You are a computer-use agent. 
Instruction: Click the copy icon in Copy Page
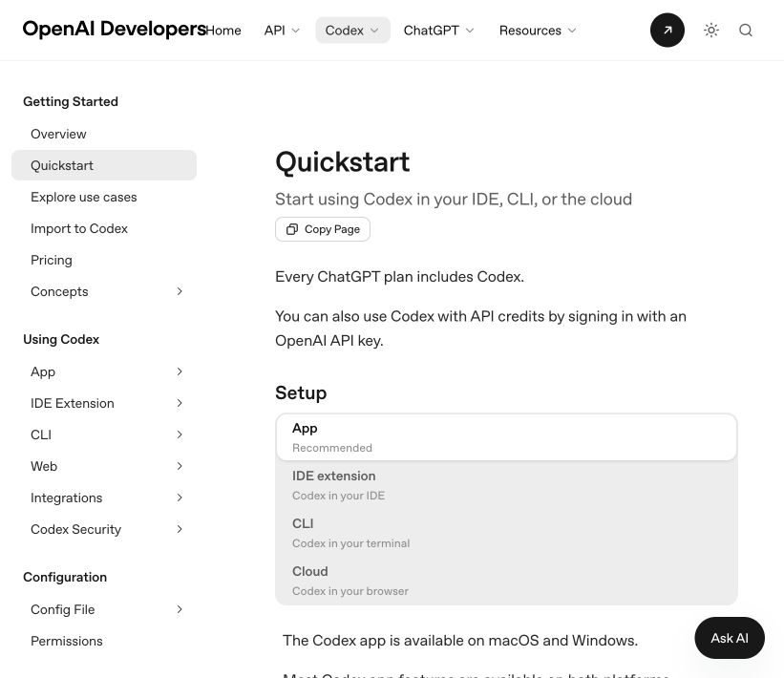click(292, 229)
